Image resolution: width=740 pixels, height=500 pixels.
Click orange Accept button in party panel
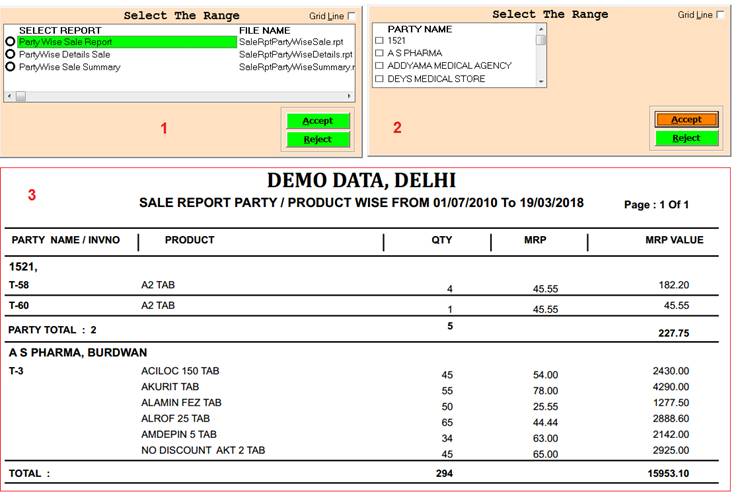tap(686, 119)
